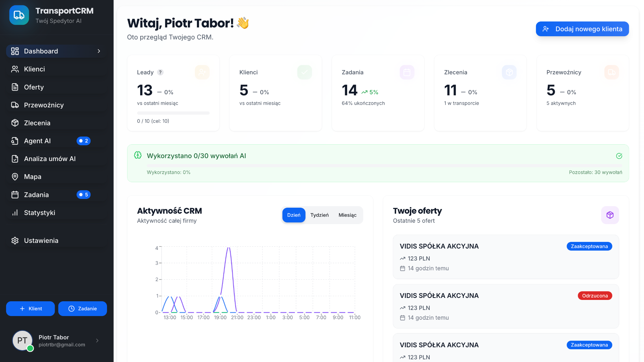This screenshot has width=644, height=362.
Task: Expand the Dashboard chevron arrow
Action: (x=99, y=51)
